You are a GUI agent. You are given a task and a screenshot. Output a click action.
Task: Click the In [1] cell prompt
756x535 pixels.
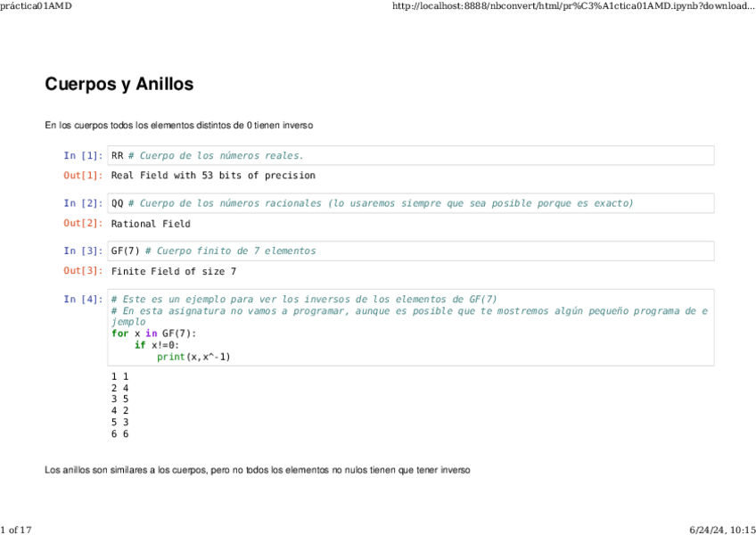[x=83, y=156]
